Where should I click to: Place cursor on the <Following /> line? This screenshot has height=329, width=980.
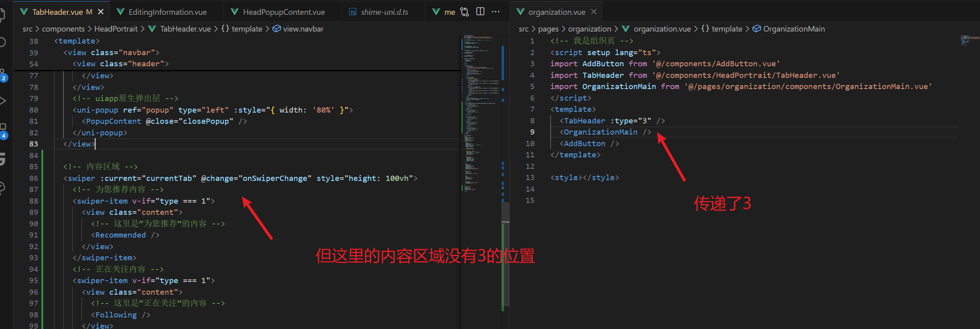pyautogui.click(x=121, y=315)
